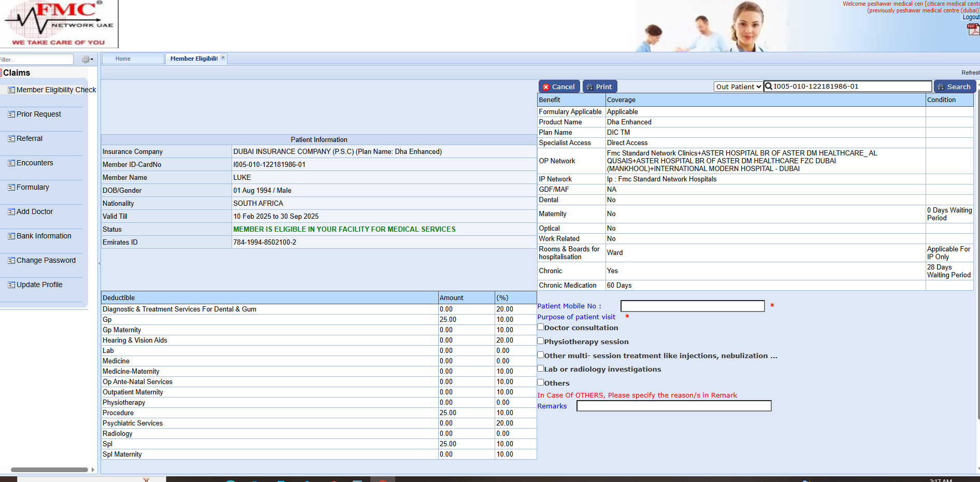Click the magnifier icon in the member ID search box
This screenshot has width=980, height=482.
coord(769,87)
